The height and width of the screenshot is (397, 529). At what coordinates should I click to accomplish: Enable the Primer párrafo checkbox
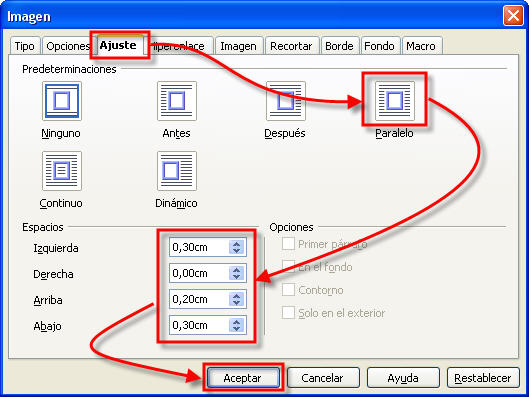point(288,244)
